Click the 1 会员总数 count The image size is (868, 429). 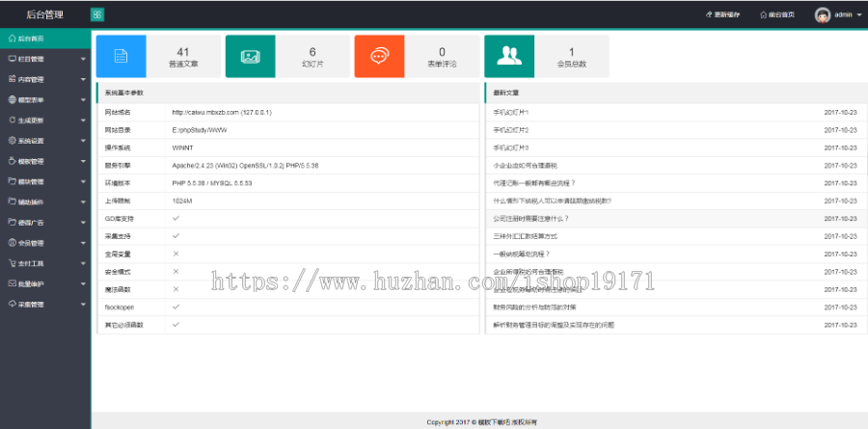[571, 52]
